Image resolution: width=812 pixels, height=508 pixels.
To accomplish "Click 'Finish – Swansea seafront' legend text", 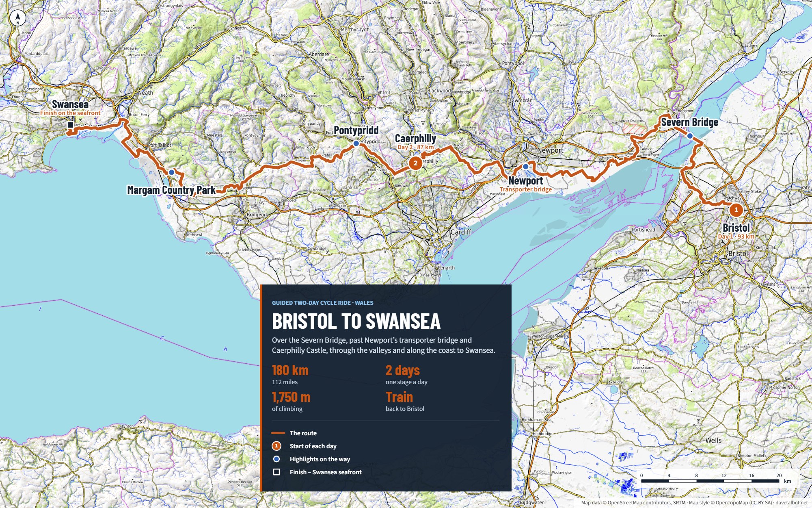I will 326,472.
